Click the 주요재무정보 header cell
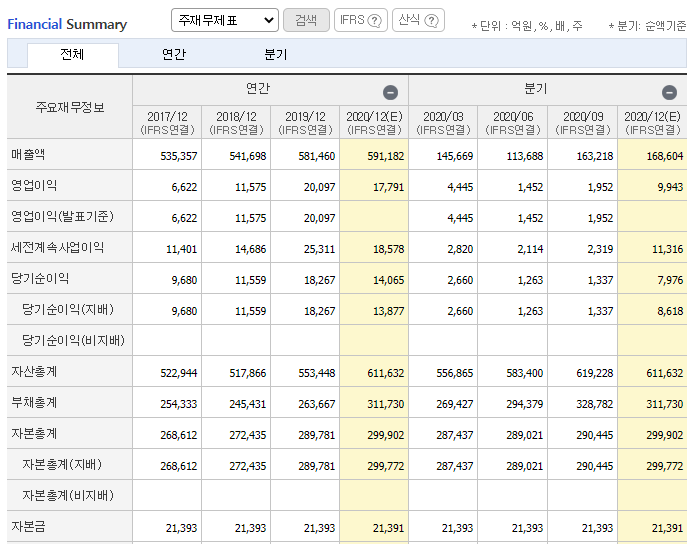Screen dimensions: 692x544 click(70, 107)
